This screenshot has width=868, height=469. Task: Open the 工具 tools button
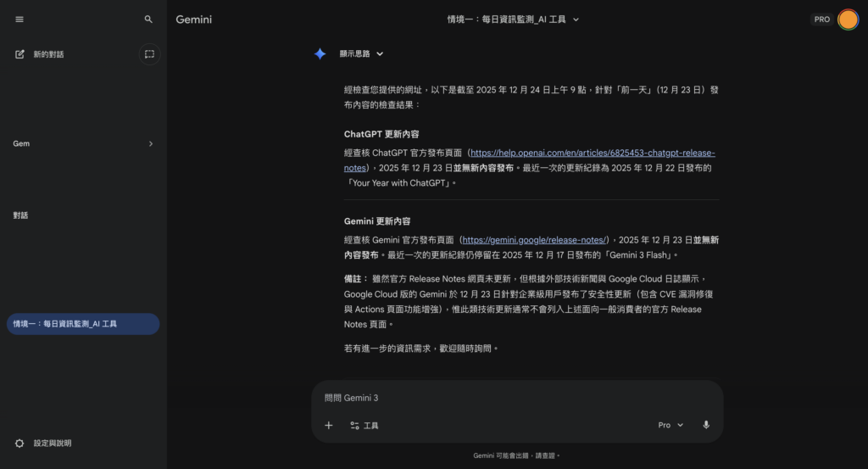(x=364, y=425)
